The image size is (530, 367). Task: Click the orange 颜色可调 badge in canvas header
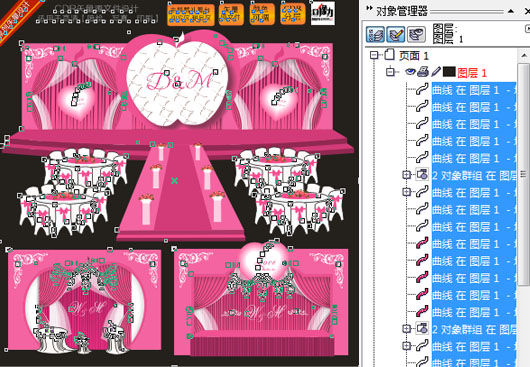[x=262, y=14]
